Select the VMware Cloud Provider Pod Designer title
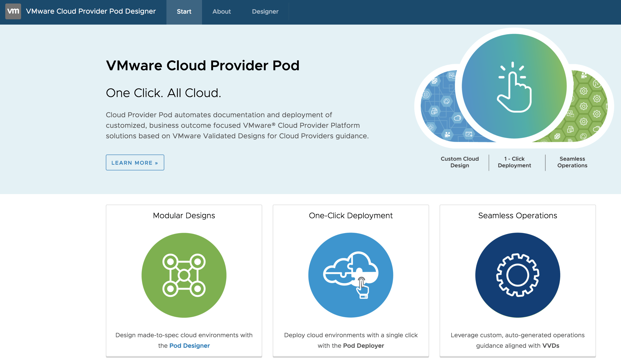Screen dimensions: 621x364 click(x=91, y=11)
